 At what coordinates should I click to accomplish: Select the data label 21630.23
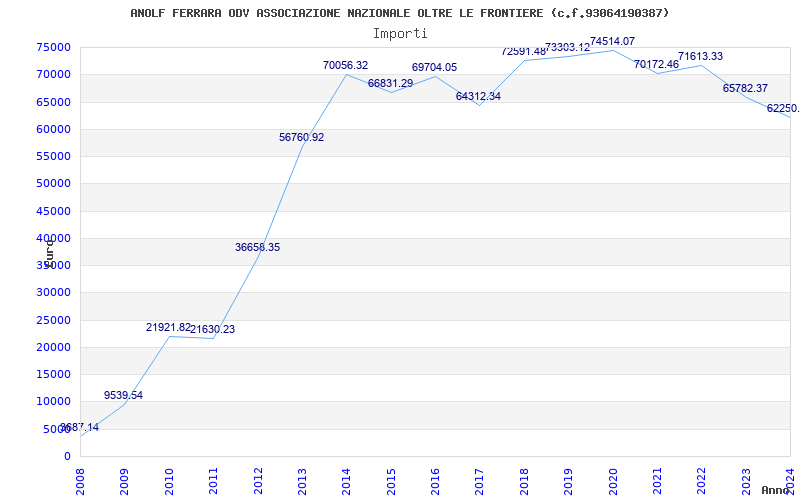point(213,329)
